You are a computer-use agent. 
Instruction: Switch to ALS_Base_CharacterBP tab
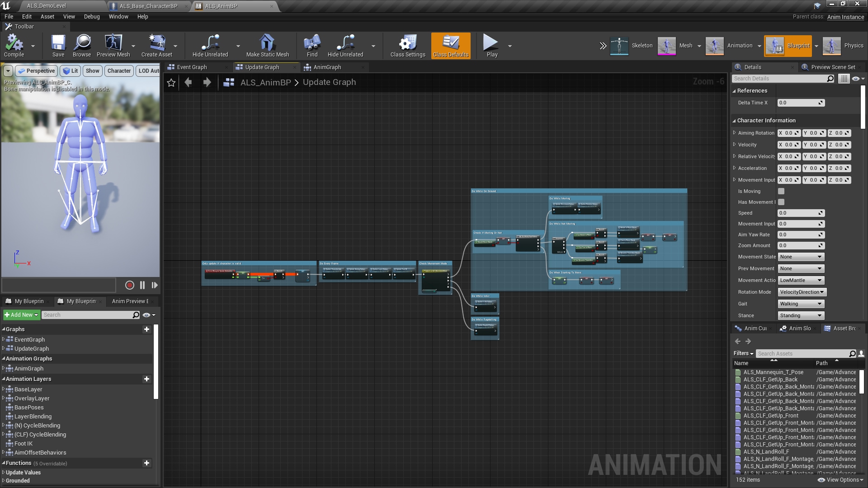[148, 6]
